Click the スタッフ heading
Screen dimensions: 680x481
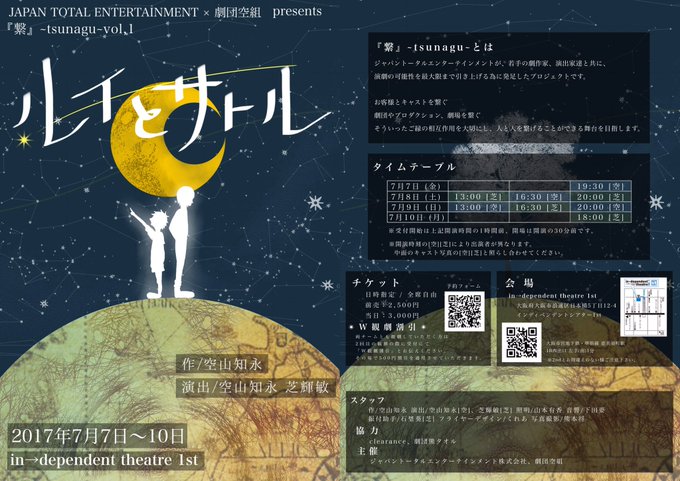click(x=368, y=400)
